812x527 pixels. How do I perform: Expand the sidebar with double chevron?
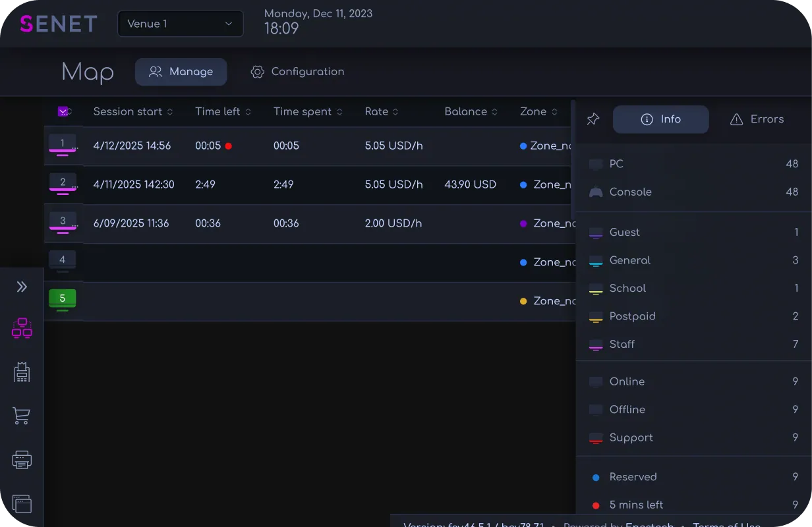tap(22, 287)
